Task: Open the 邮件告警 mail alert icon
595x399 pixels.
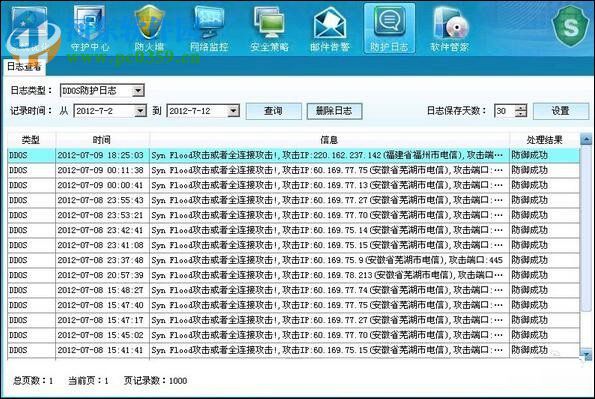Action: pos(330,28)
